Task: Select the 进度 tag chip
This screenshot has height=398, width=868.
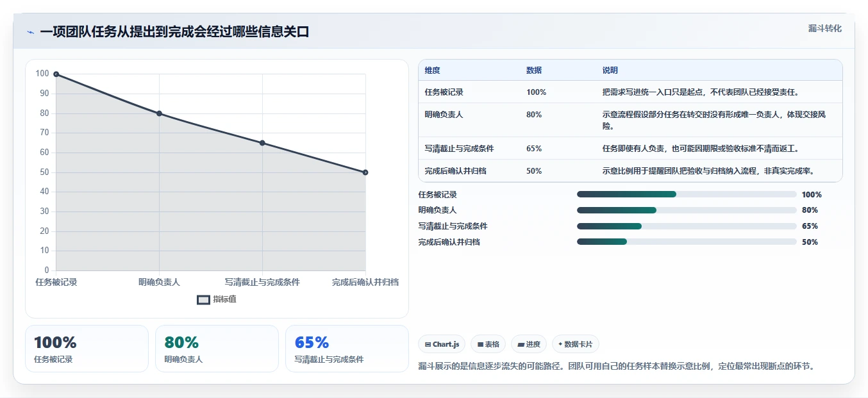Action: pos(529,344)
